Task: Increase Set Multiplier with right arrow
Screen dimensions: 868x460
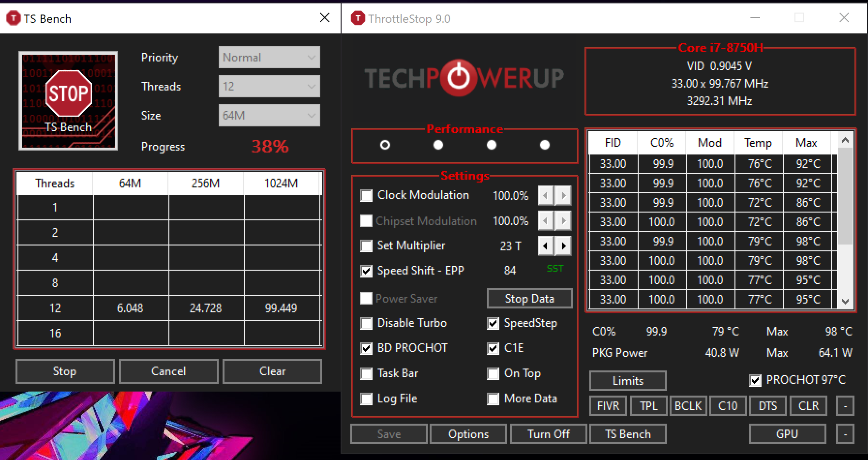Action: [x=563, y=246]
